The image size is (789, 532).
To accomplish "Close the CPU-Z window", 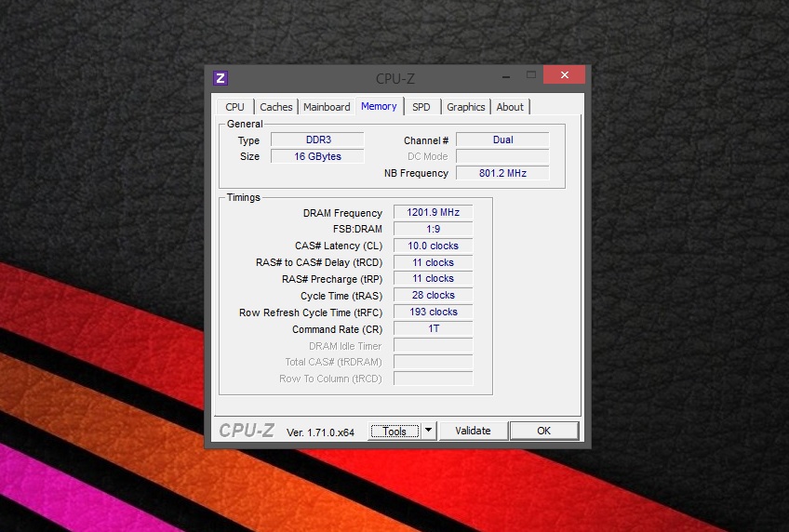I will [x=565, y=75].
